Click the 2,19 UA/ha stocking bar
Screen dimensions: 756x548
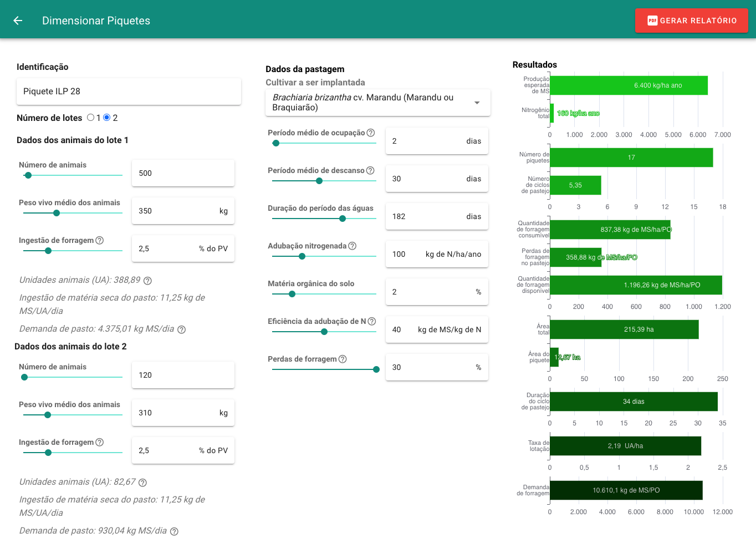[625, 446]
